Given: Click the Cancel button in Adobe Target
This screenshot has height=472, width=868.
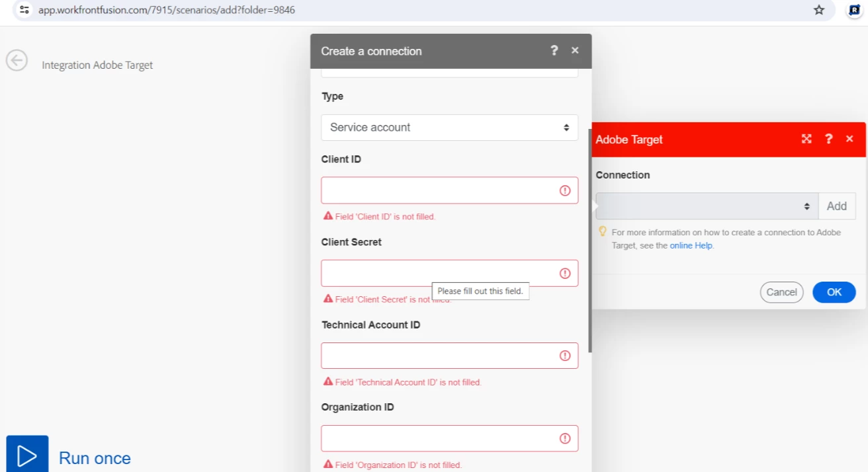Looking at the screenshot, I should pos(782,292).
